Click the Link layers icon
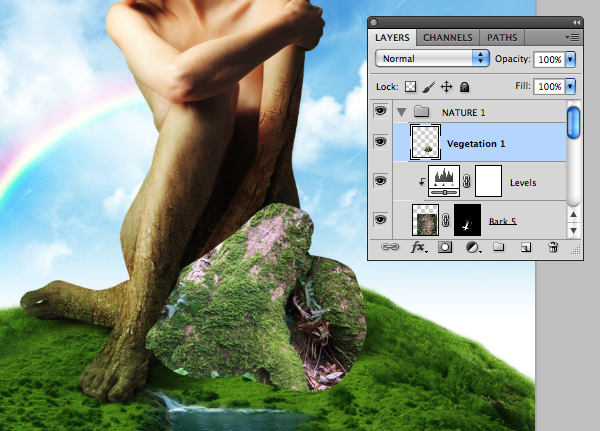Screen dimensions: 600x431 (x=390, y=247)
